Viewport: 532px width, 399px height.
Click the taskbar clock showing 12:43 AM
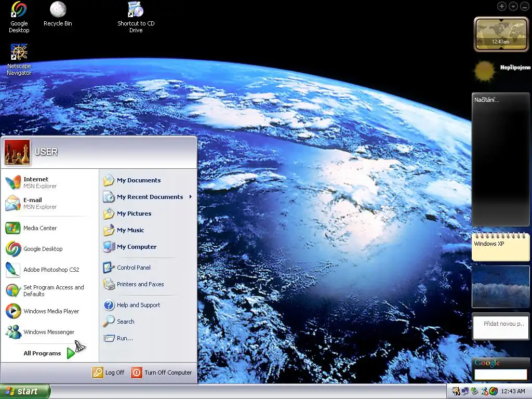click(x=513, y=391)
